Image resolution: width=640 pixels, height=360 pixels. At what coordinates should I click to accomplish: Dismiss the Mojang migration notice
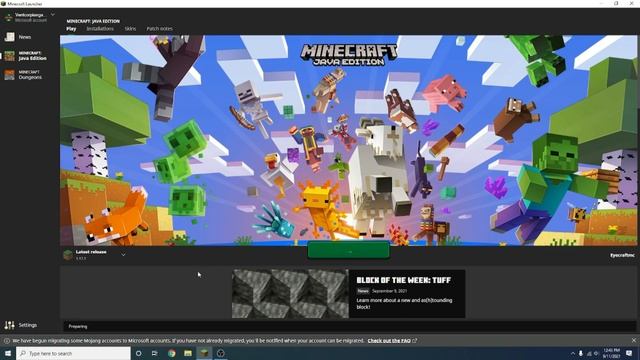pos(633,340)
